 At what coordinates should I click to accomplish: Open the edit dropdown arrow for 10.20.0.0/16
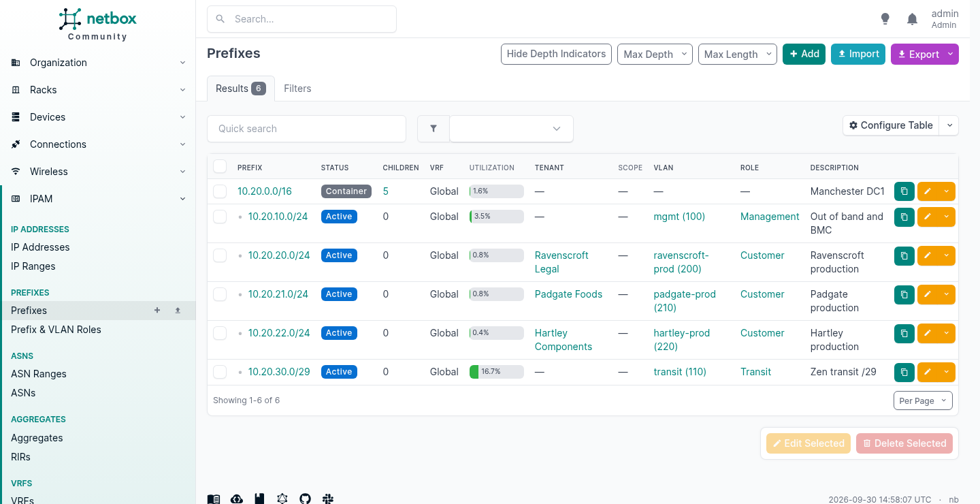tap(947, 191)
